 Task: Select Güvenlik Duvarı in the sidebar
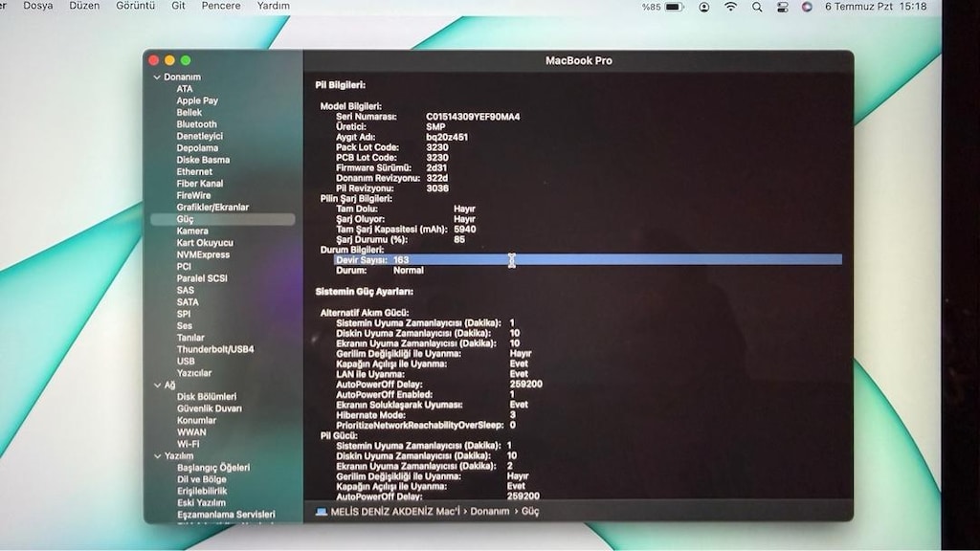click(x=209, y=408)
